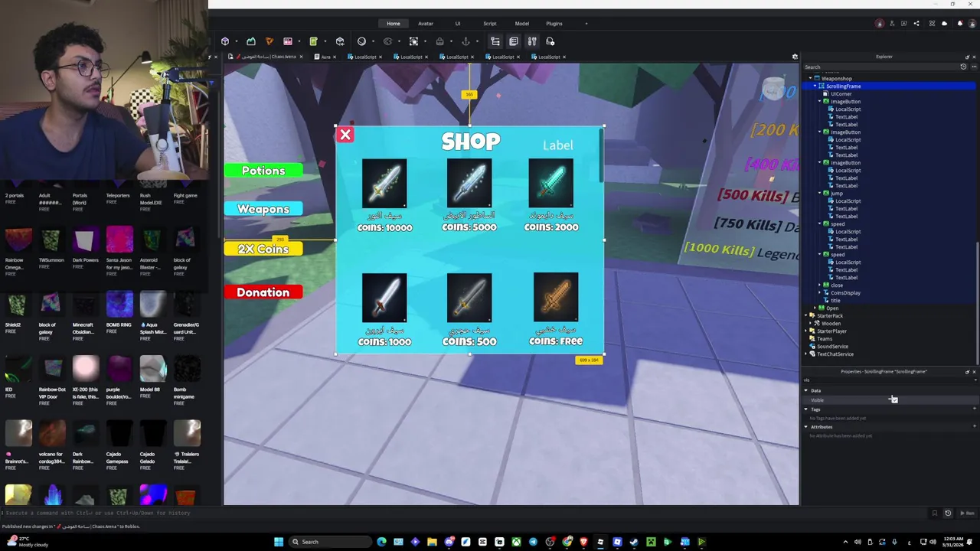The width and height of the screenshot is (980, 551).
Task: Click the Asset Manager icon at toolbar end
Action: (x=550, y=41)
